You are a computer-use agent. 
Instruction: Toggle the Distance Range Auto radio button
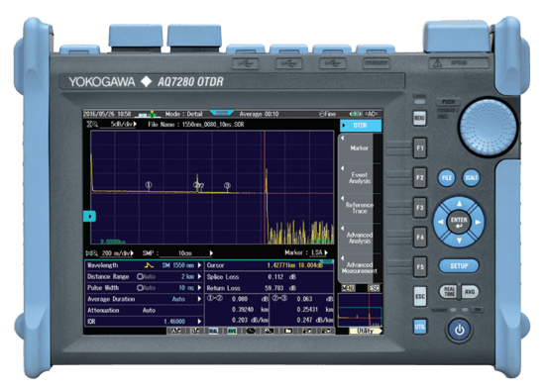coord(140,277)
